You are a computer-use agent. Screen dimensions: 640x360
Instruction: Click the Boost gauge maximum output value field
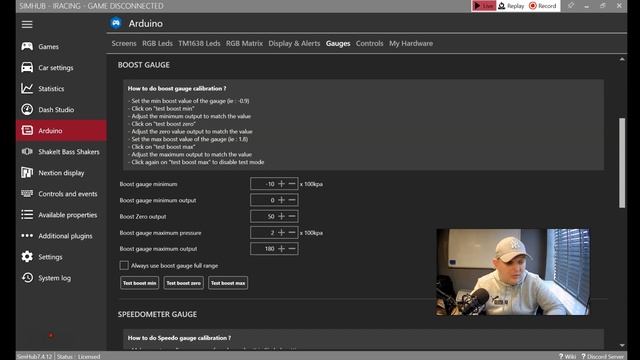[263, 249]
